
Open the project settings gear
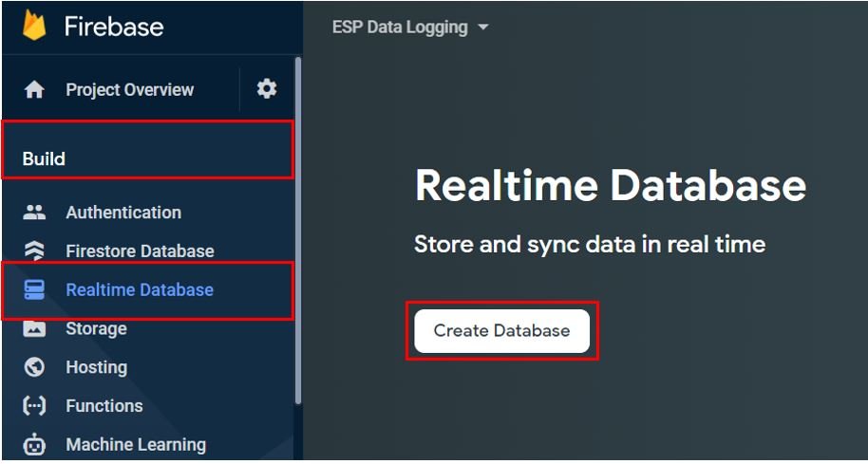[x=267, y=88]
